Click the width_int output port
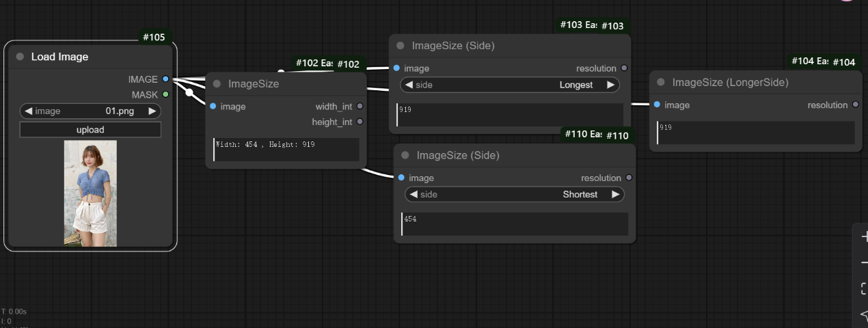868x328 pixels. click(x=360, y=107)
